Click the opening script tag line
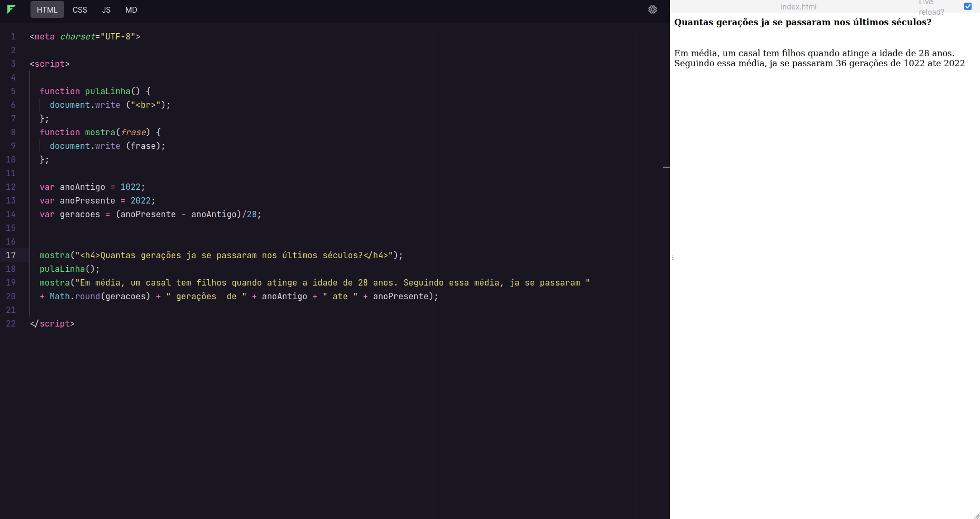This screenshot has width=980, height=519. pos(50,64)
